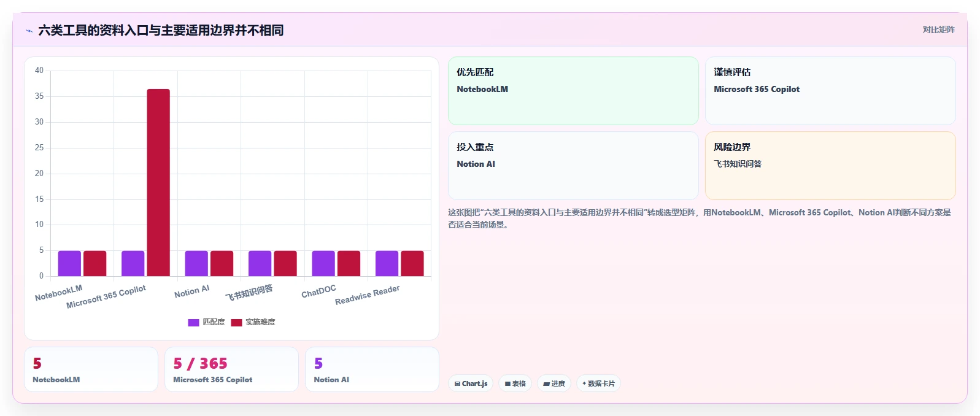This screenshot has width=980, height=416.
Task: Click the 5 / 365 stat value
Action: point(200,364)
